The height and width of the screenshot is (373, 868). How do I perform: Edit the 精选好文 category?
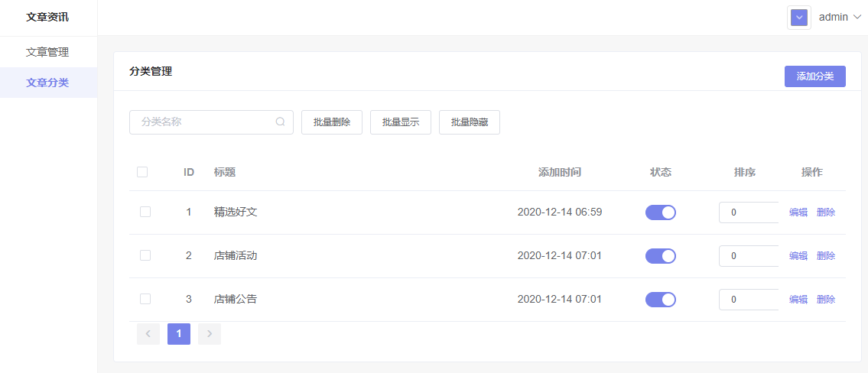point(798,212)
